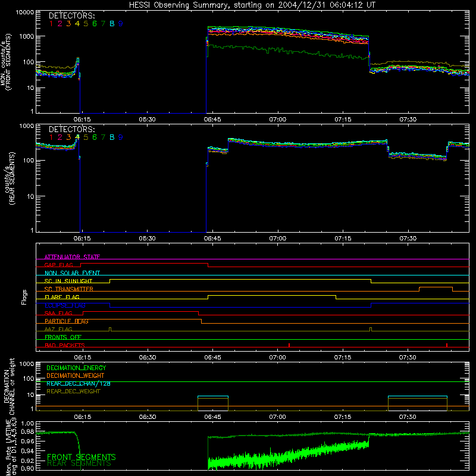Click the 0.94 y-axis value in livetime plot
476x476 pixels.
pos(27,450)
